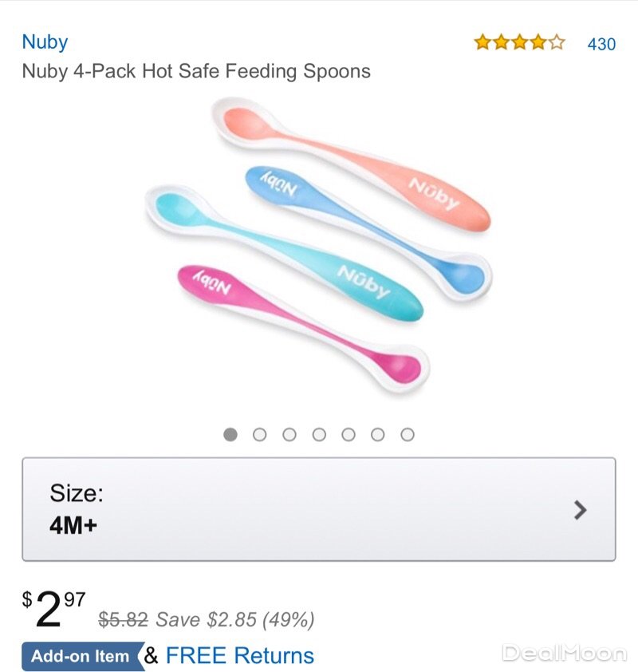Click the Add-on Item badge

coord(81,657)
